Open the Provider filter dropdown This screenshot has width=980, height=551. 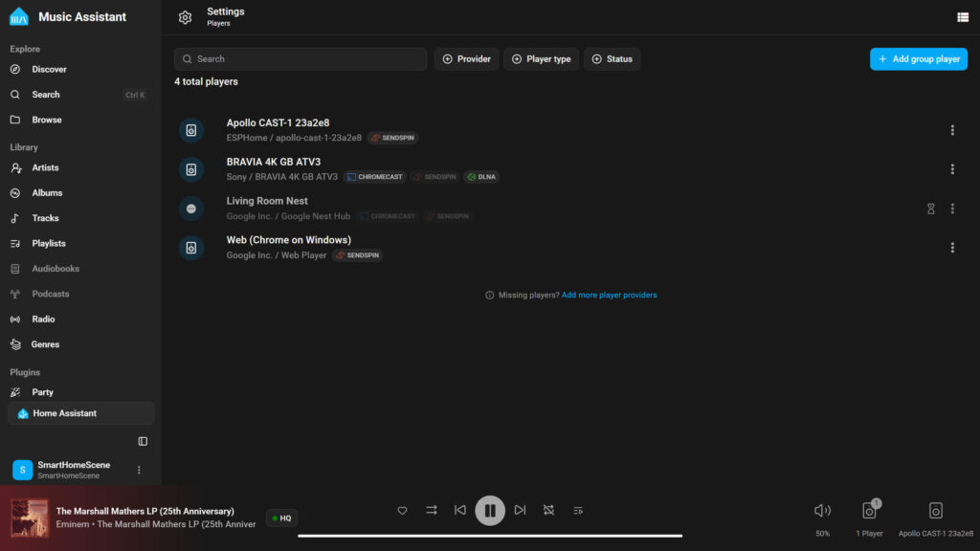point(466,58)
